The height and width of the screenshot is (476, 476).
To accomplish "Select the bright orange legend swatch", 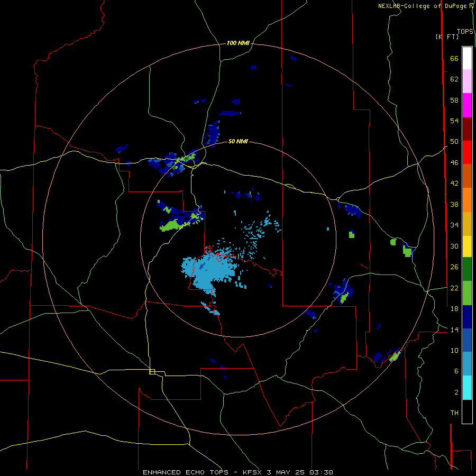I will (467, 200).
